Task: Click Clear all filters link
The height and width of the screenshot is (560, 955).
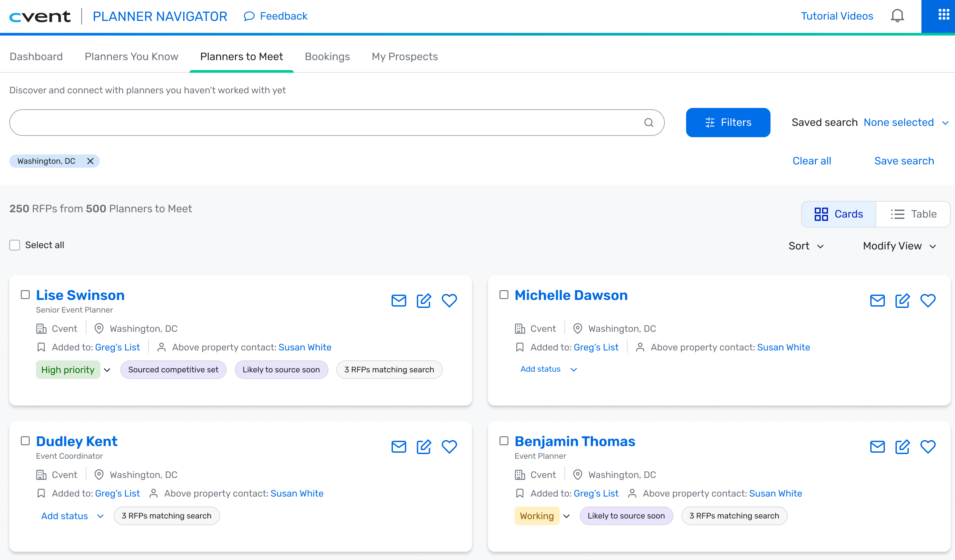Action: pos(812,161)
